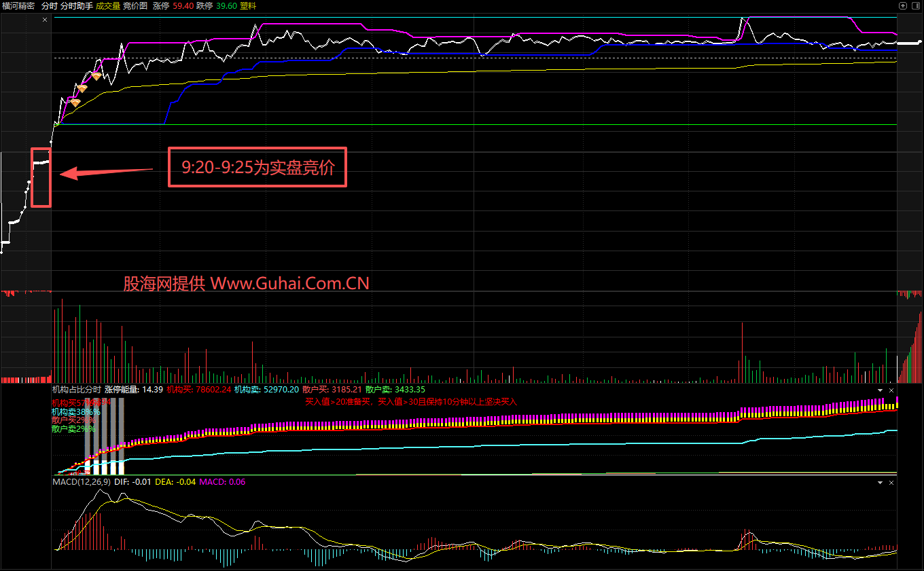Open the 竞价图 auction chart view
The height and width of the screenshot is (571, 924).
click(135, 5)
